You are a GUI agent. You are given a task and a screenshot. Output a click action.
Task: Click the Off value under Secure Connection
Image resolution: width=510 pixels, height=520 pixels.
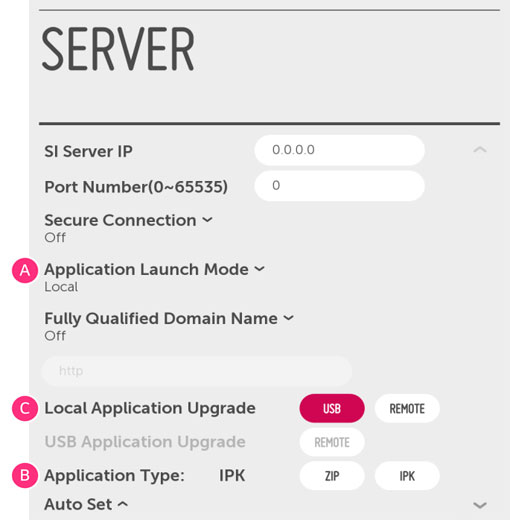coord(55,238)
